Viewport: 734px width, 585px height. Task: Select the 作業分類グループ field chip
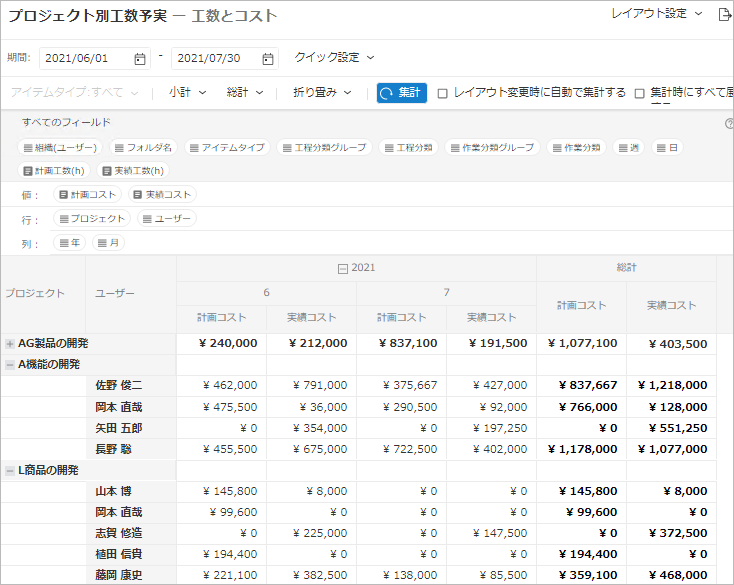(493, 147)
